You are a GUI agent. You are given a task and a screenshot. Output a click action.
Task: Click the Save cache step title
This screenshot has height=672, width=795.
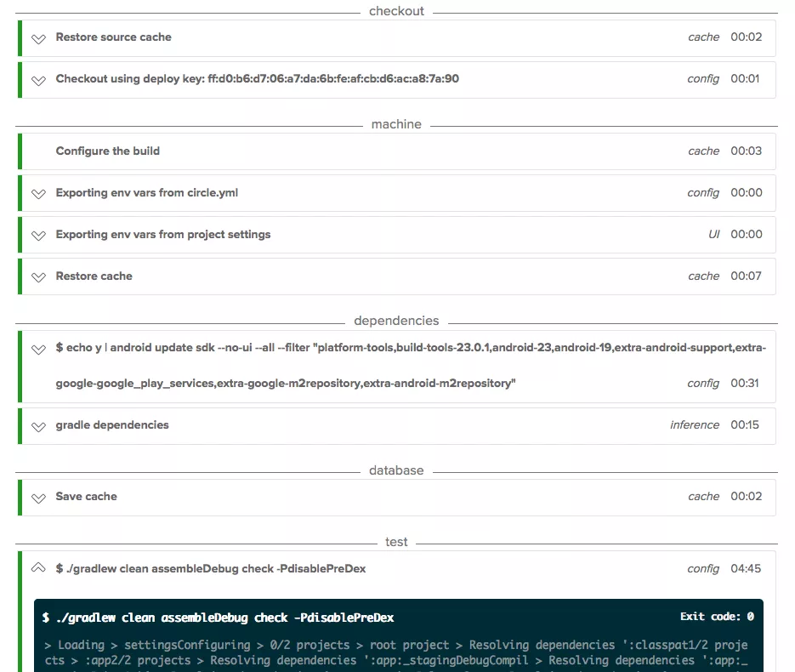(86, 497)
